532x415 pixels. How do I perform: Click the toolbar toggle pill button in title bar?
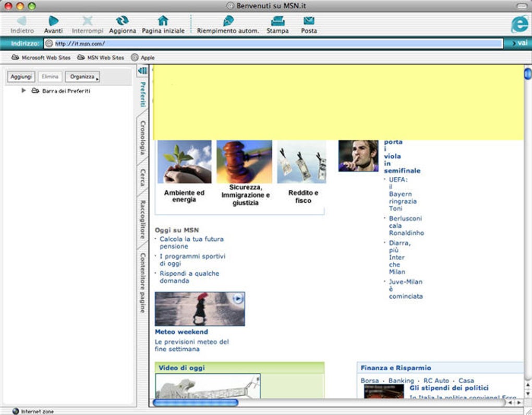[x=521, y=6]
